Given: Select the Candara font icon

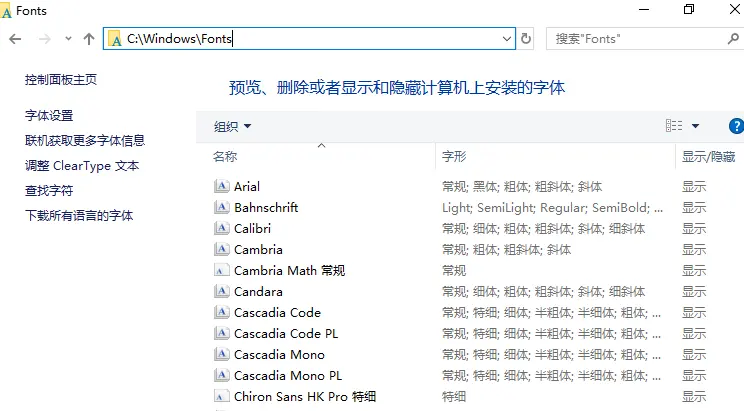Looking at the screenshot, I should [x=221, y=291].
